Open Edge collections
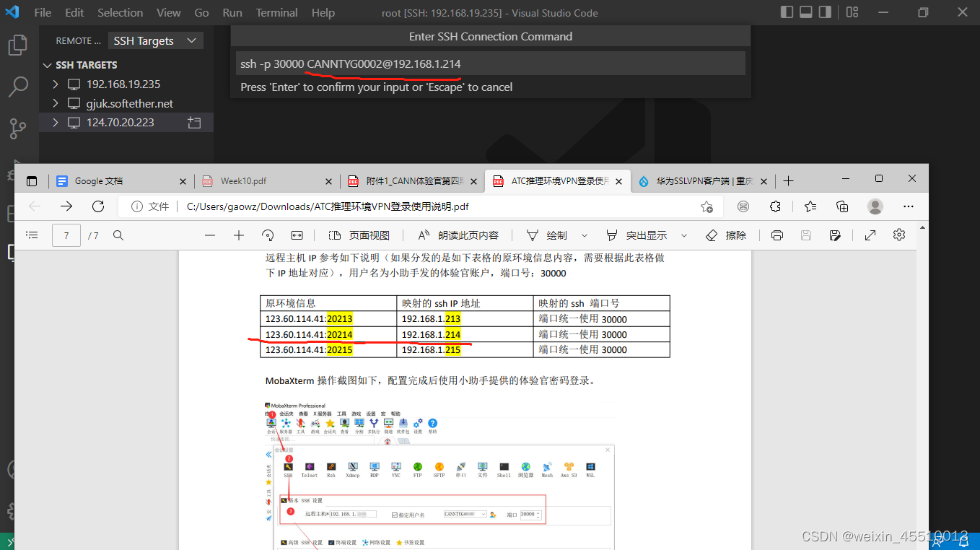The width and height of the screenshot is (980, 550). (841, 206)
